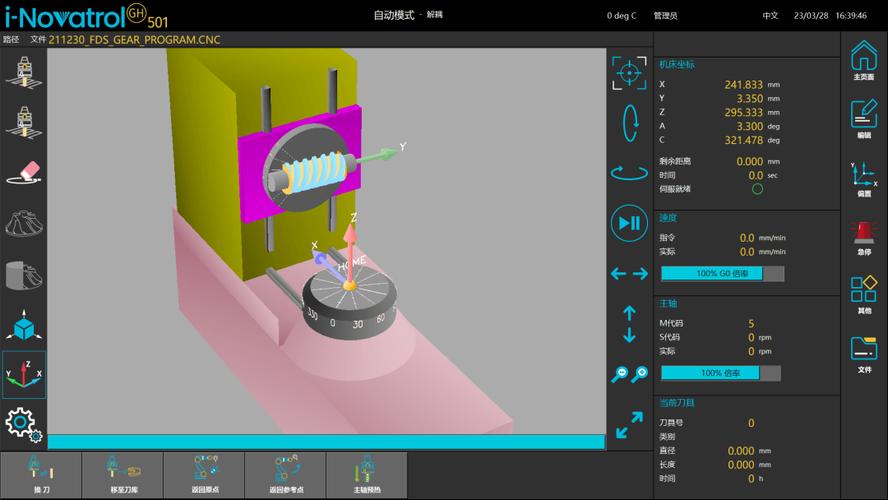Click the X coordinate value 241.833

[744, 84]
